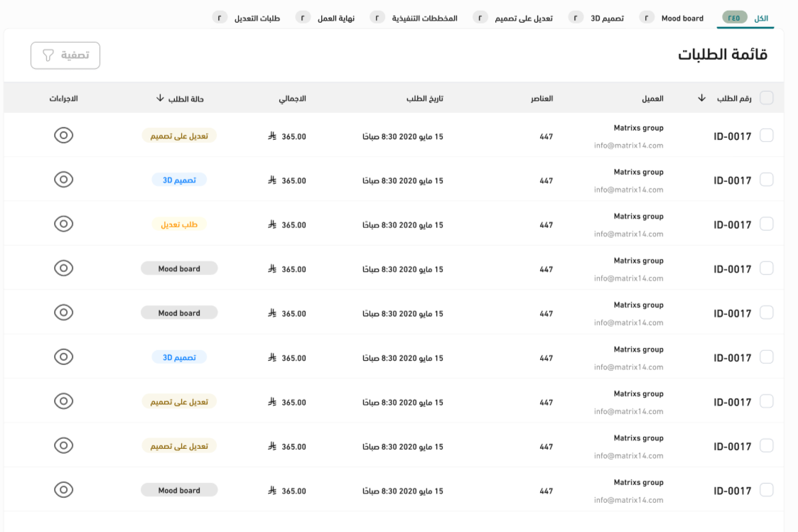Open view icon for second row's تصميم 3D order

[64, 180]
